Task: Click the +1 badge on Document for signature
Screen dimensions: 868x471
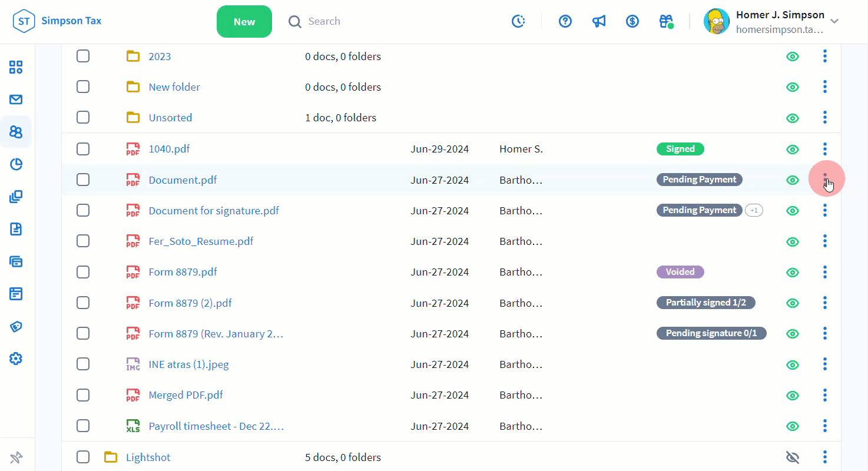Action: pos(754,210)
